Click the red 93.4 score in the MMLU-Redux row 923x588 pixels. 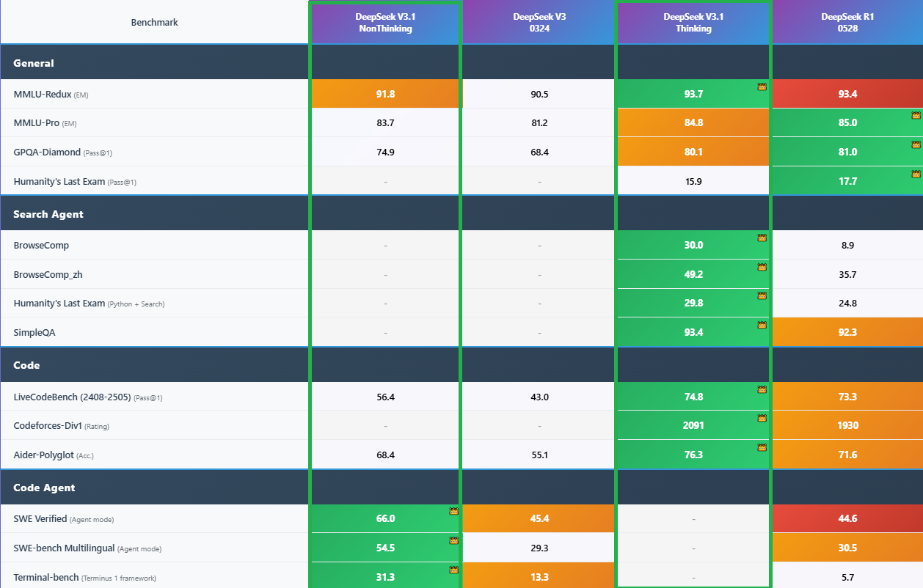pos(847,94)
